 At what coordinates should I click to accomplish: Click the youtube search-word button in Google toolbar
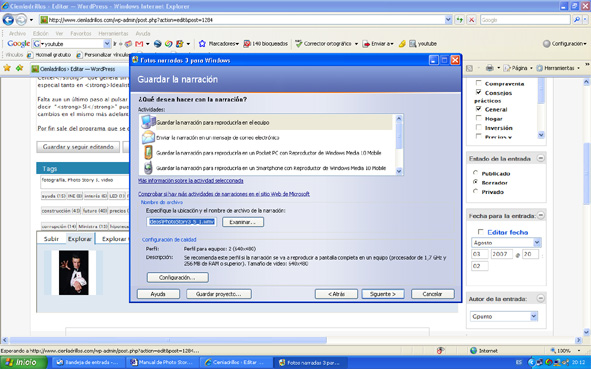tap(423, 44)
